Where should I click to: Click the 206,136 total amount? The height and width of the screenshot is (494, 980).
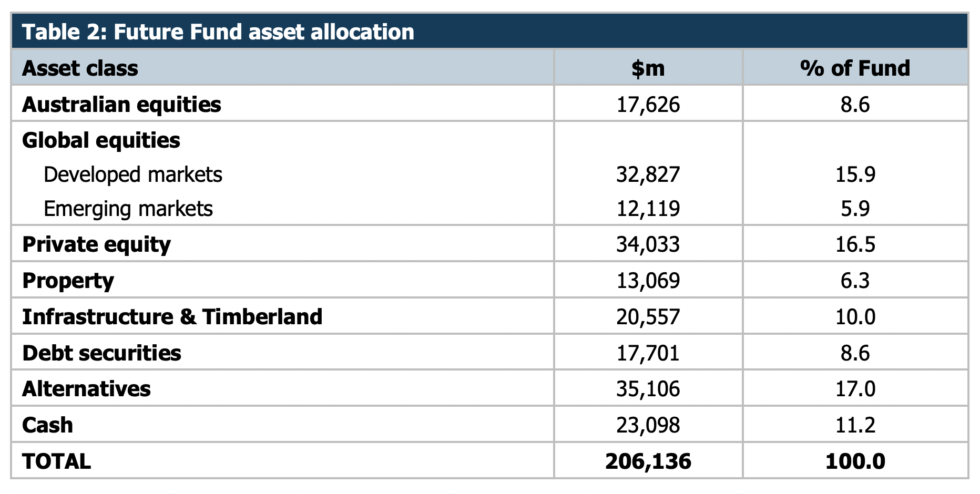tap(648, 461)
